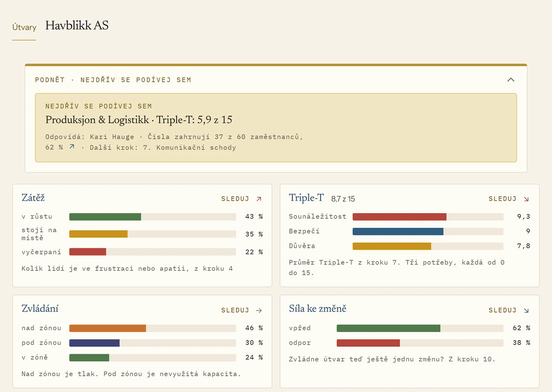Screen dimensions: 552x392
Task: Click the orange 'nad zónou' bar
Action: [108, 328]
